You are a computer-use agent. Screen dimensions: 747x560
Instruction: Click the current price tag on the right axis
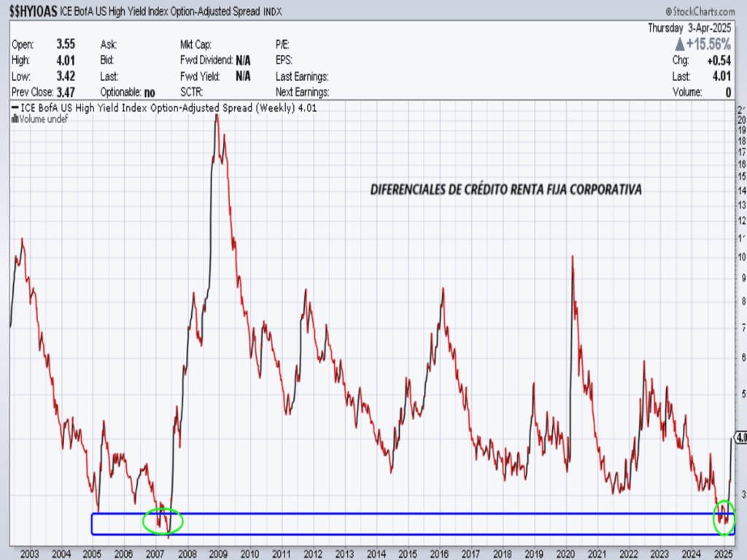(740, 437)
